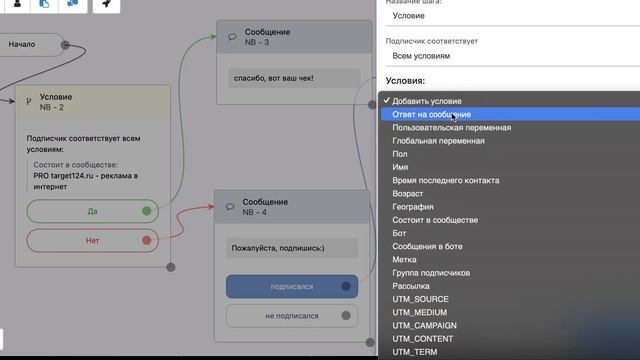
Task: Choose UTM_CAMPAIGN option
Action: (510, 325)
